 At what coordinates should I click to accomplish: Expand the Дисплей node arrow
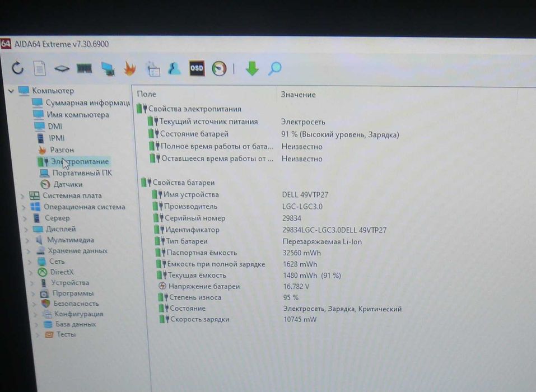27,230
